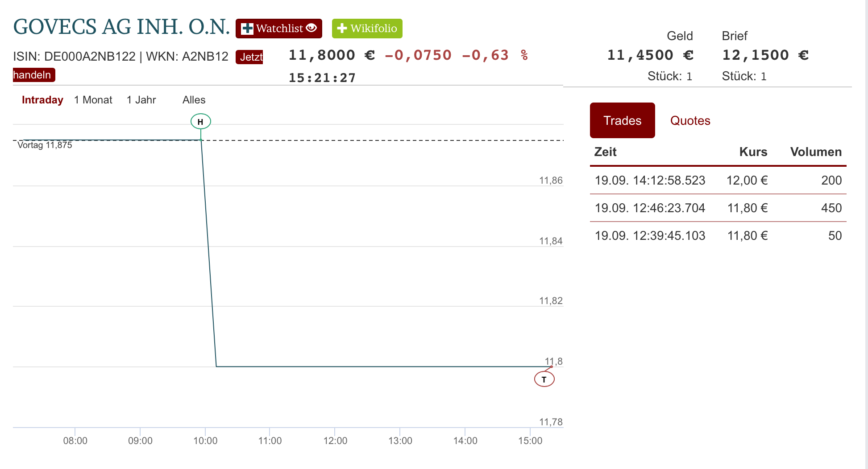Click the plus icon on Watchlist button
This screenshot has width=868, height=469.
coord(247,29)
